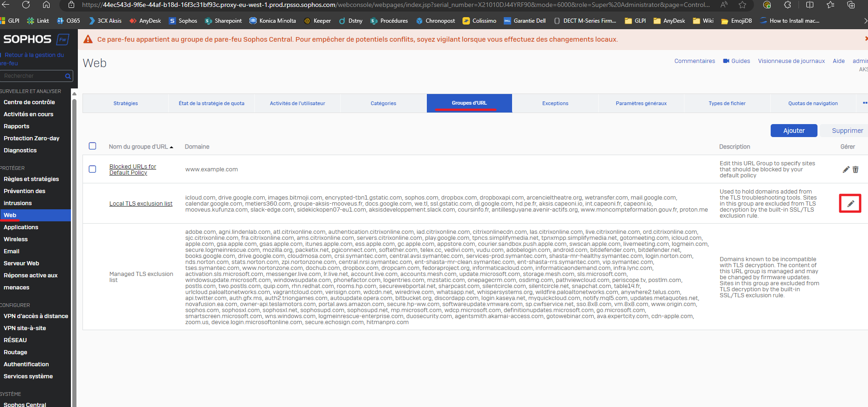This screenshot has width=868, height=407.
Task: Open the Chronopost bookmark
Action: pos(436,21)
